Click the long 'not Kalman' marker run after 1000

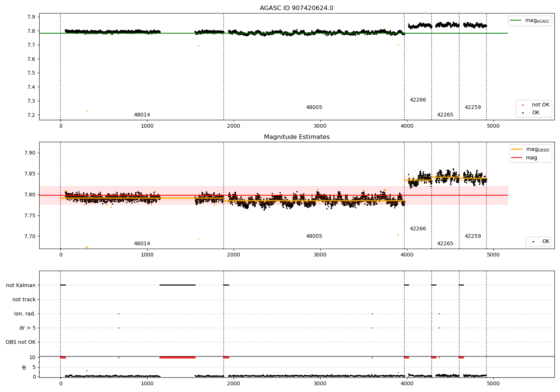click(x=177, y=285)
